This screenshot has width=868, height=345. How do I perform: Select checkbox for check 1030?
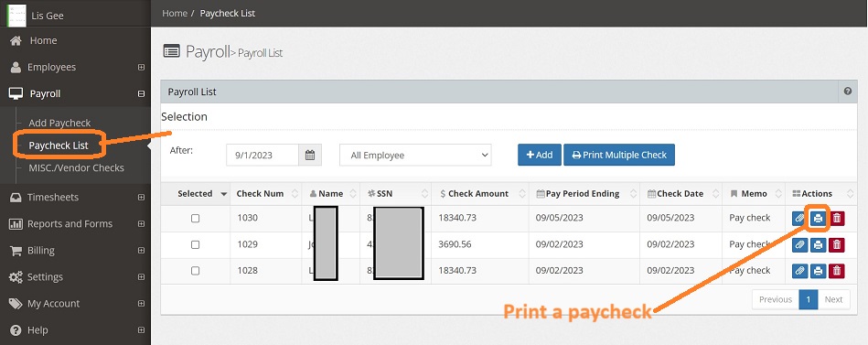(x=195, y=218)
